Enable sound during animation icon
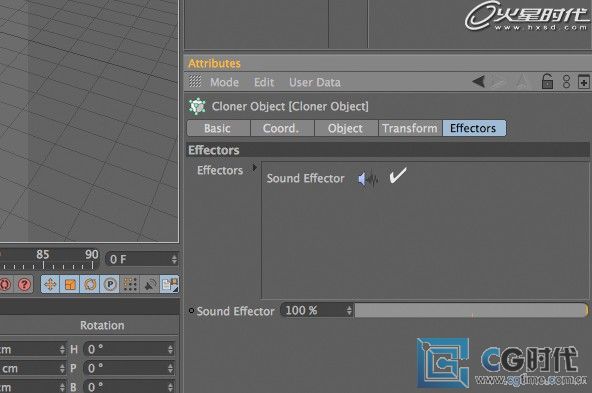 (150, 285)
